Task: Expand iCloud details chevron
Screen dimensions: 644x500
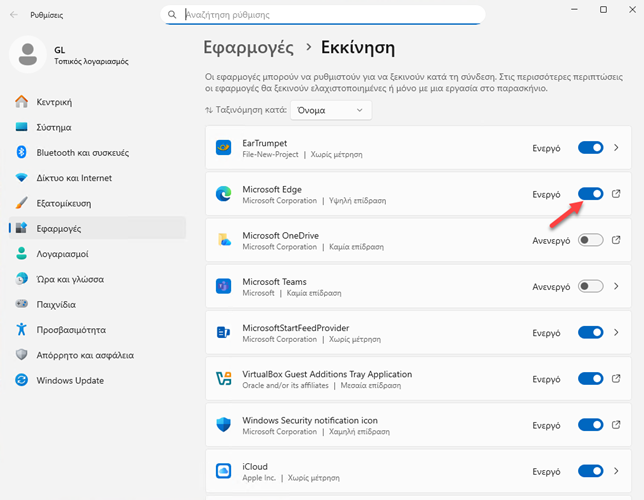Action: tap(616, 471)
